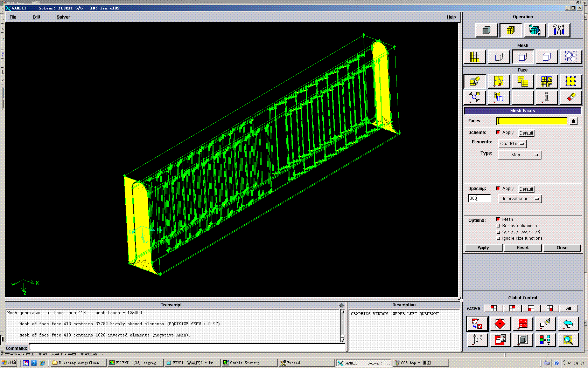The image size is (588, 368).
Task: Click the Boundary Layer mesh icon
Action: 474,57
